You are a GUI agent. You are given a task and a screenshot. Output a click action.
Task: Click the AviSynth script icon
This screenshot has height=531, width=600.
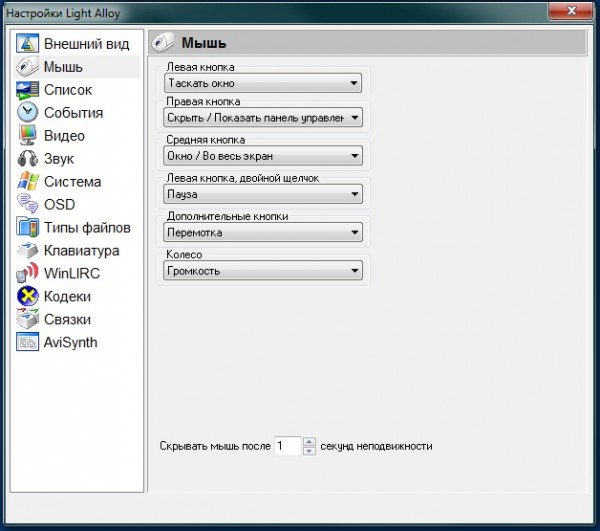[x=27, y=342]
